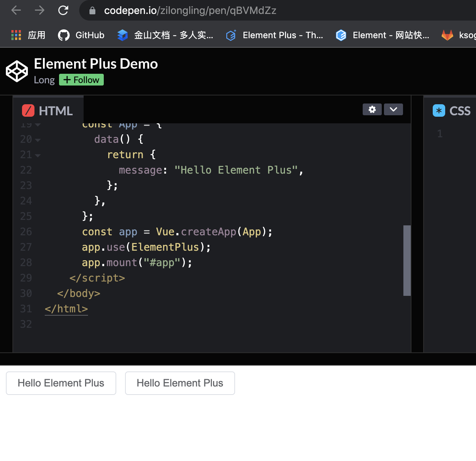Image resolution: width=476 pixels, height=461 pixels.
Task: Click the green Follow button
Action: (x=81, y=80)
